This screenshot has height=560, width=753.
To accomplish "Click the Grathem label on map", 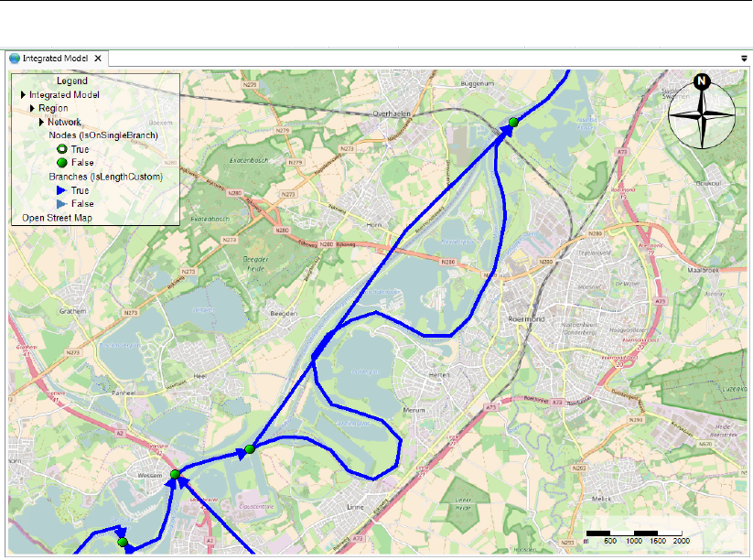I will point(73,311).
